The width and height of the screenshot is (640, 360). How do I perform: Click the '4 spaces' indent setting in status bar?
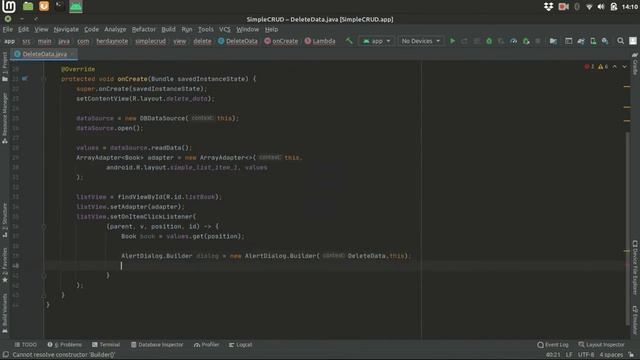(611, 355)
